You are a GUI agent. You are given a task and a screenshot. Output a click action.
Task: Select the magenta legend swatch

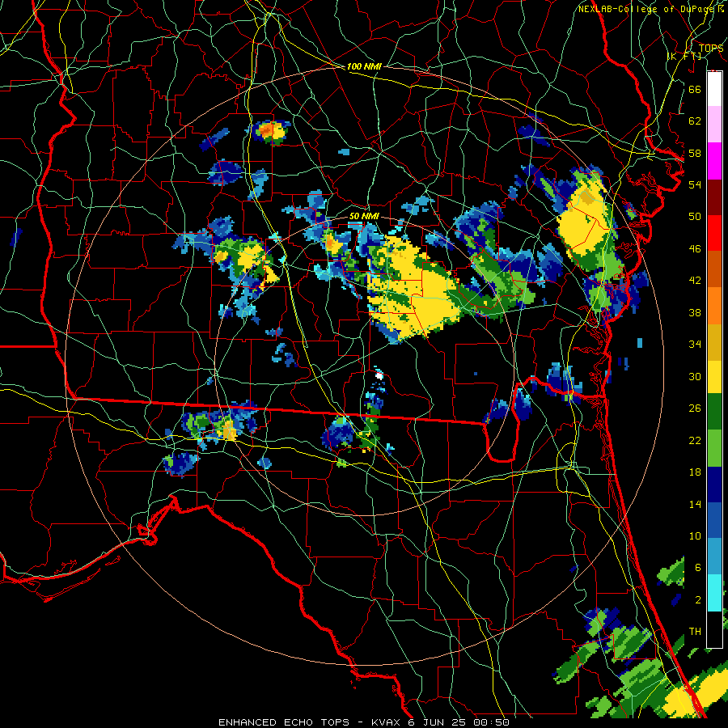[714, 161]
